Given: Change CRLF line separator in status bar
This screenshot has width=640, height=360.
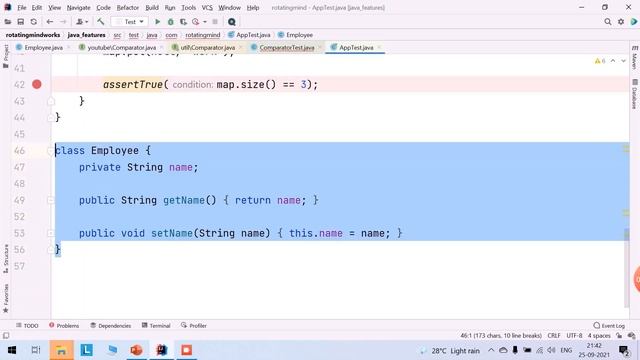Looking at the screenshot, I should [554, 336].
